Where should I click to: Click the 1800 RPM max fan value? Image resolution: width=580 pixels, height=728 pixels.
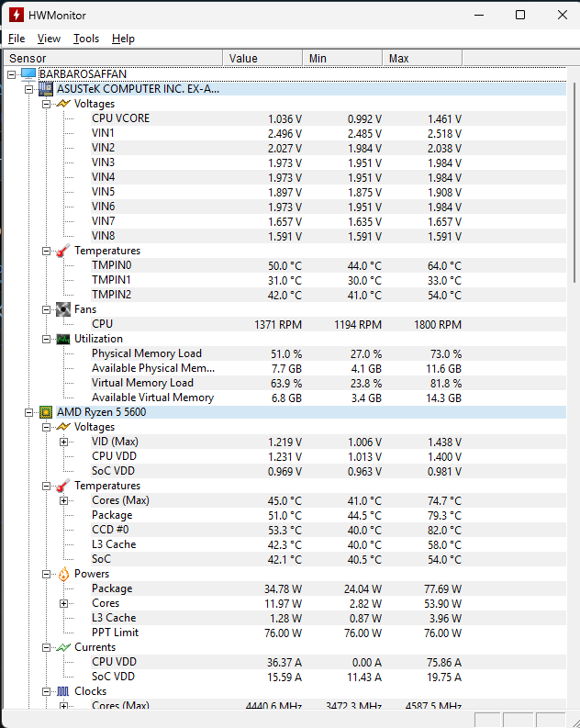[x=438, y=325]
